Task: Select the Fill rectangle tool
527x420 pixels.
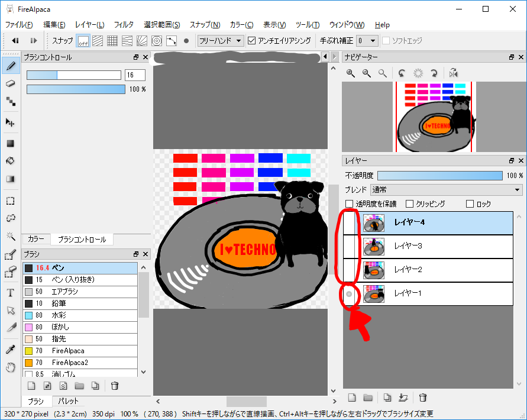Action: [11, 144]
